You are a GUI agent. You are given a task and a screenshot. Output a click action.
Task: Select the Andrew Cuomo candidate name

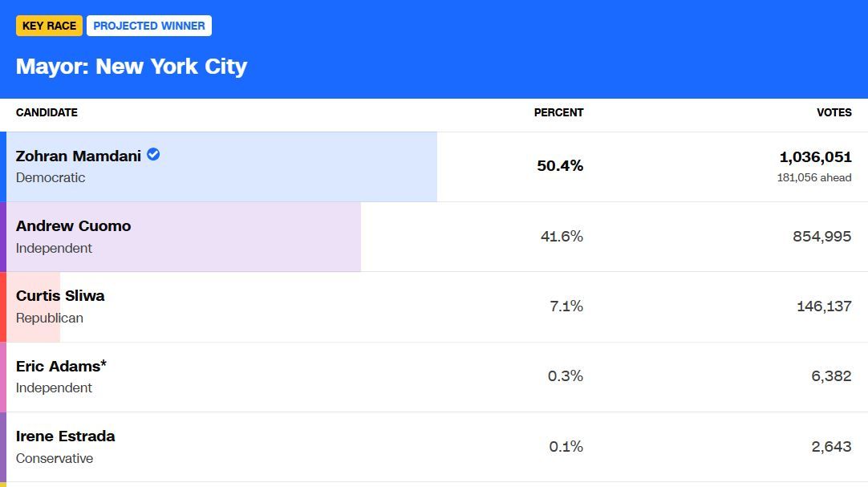coord(73,225)
